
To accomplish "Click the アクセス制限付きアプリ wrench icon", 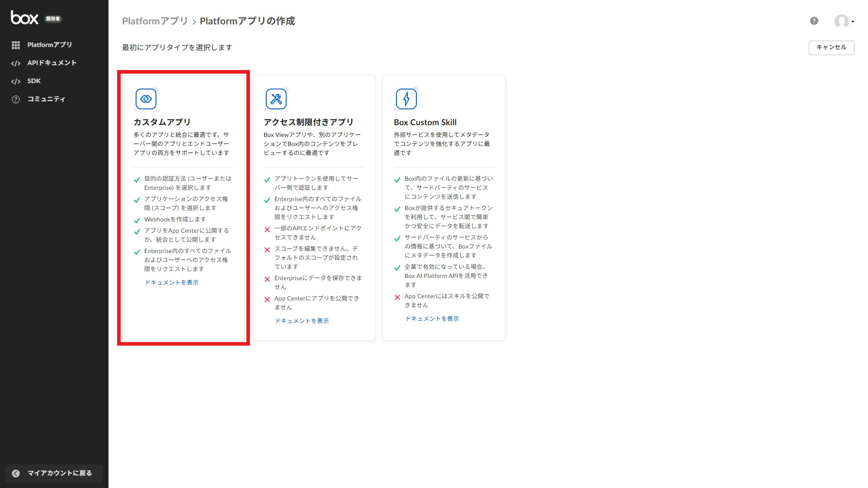I will point(276,99).
